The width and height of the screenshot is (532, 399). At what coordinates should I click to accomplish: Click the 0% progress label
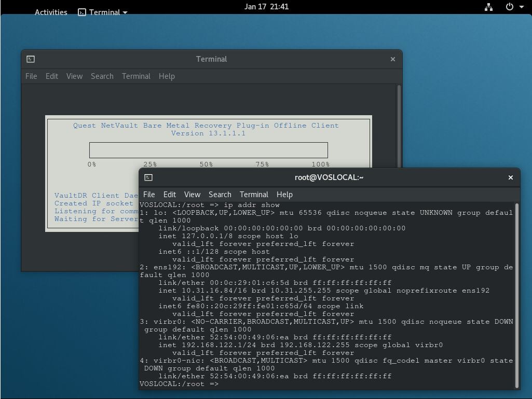[91, 164]
